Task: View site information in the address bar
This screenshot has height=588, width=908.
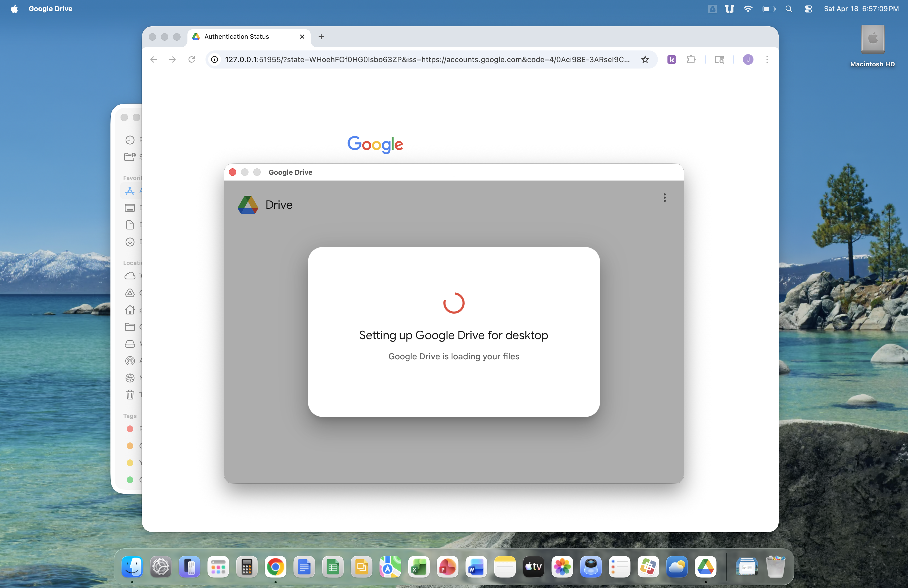Action: pyautogui.click(x=215, y=59)
